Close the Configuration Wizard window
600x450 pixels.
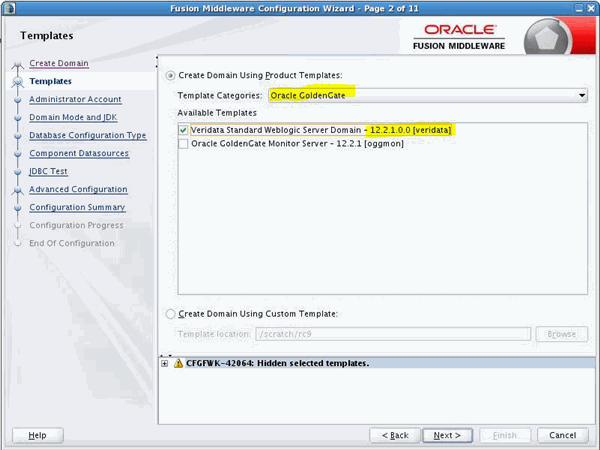[591, 8]
